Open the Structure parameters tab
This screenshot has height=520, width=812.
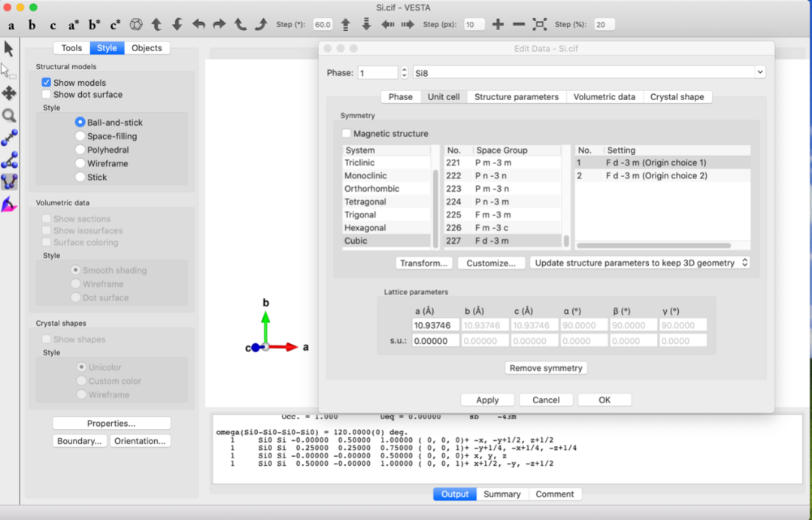[517, 97]
